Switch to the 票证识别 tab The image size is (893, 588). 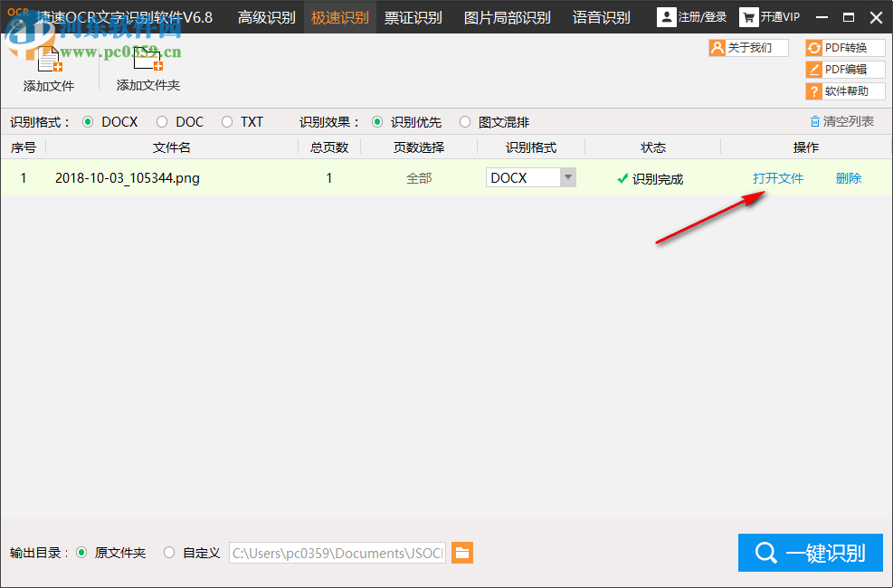pyautogui.click(x=413, y=16)
